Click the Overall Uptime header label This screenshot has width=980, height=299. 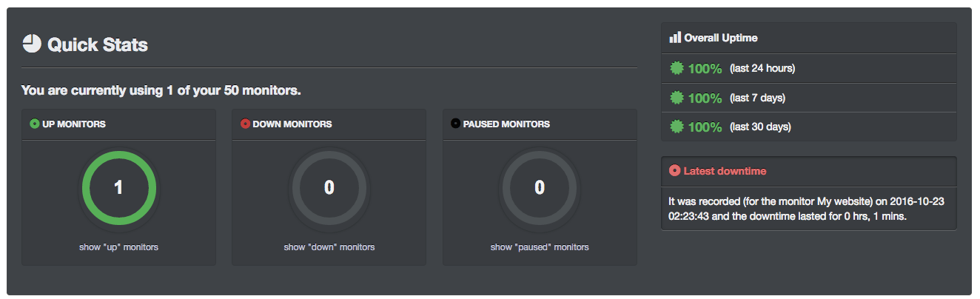(721, 38)
